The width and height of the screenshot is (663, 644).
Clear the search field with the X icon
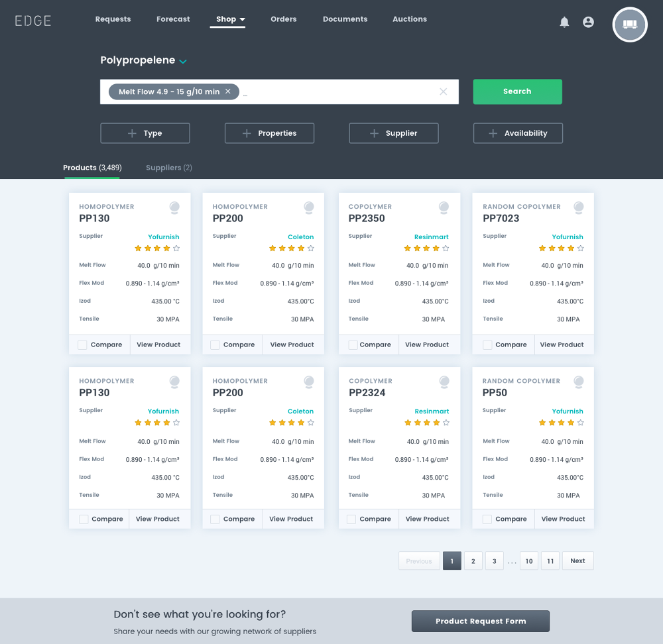point(444,92)
